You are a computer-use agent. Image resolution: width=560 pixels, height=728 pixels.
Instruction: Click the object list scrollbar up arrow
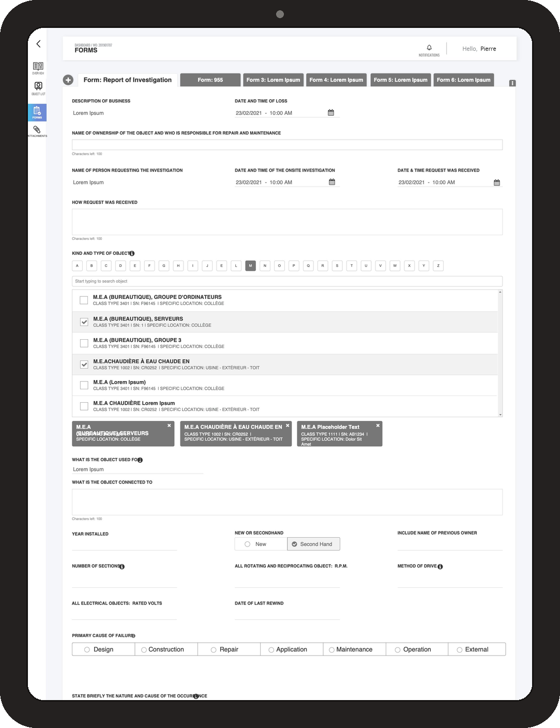(x=500, y=293)
